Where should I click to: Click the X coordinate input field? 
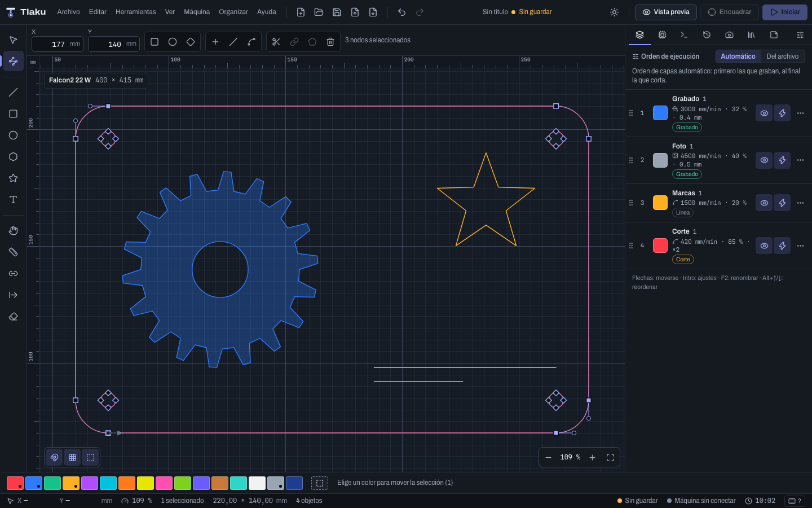[58, 44]
